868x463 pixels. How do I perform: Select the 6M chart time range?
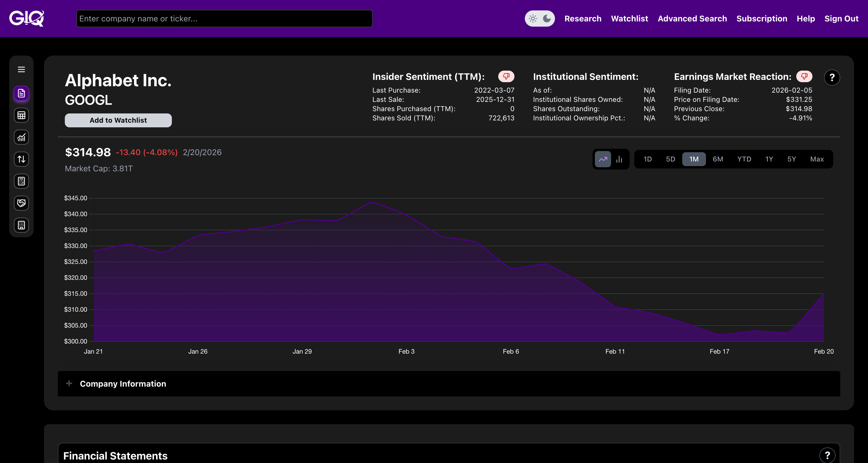(718, 159)
